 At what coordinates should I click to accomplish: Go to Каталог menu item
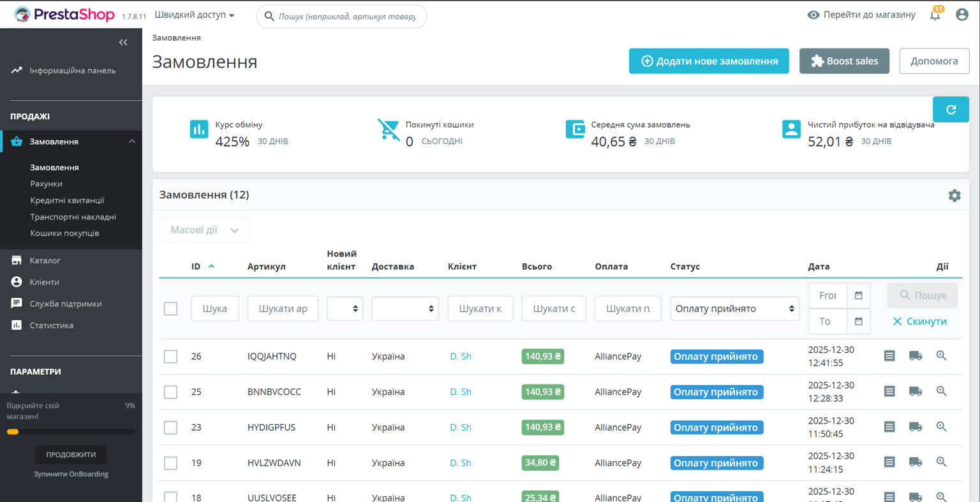click(x=45, y=260)
